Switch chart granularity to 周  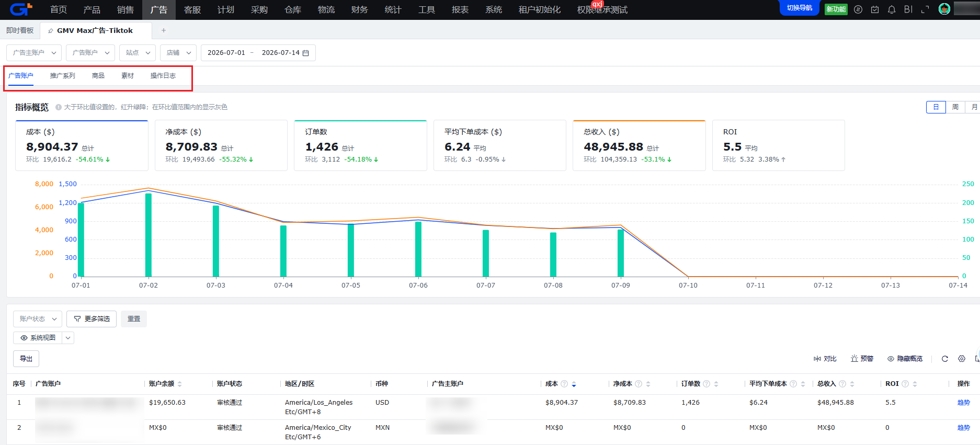tap(955, 107)
